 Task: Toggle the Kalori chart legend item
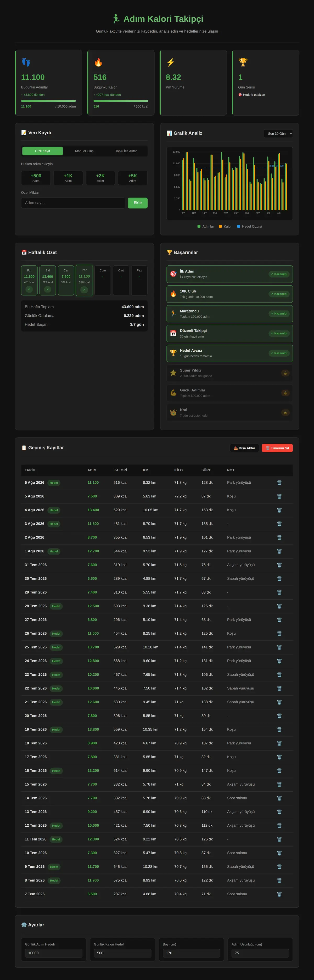(x=225, y=226)
